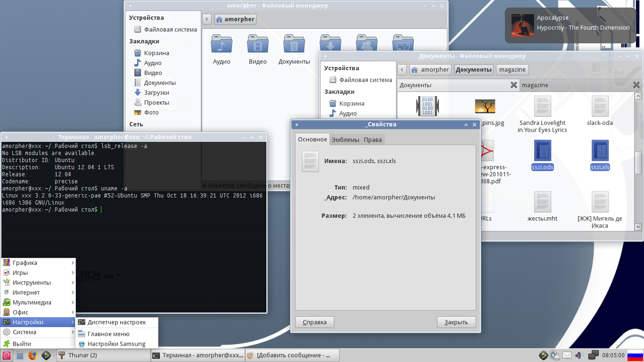This screenshot has width=644, height=362.
Task: Choose Выйти from the application menu
Action: click(38, 344)
